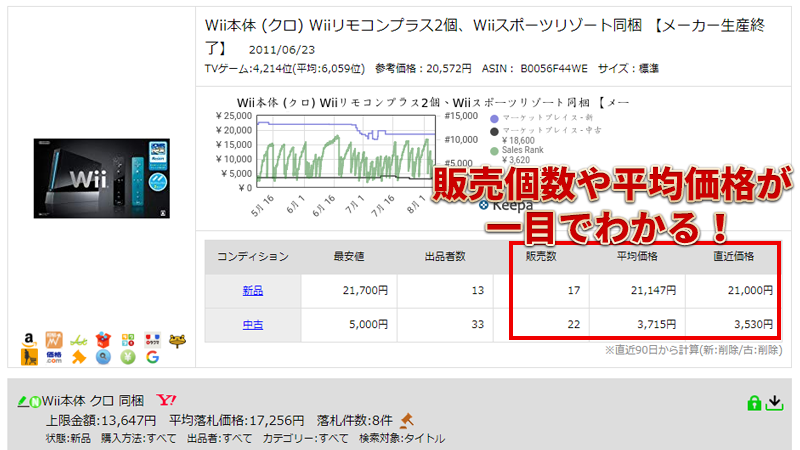Toggle the マーケットプレイス-新 legend dot

pyautogui.click(x=494, y=119)
